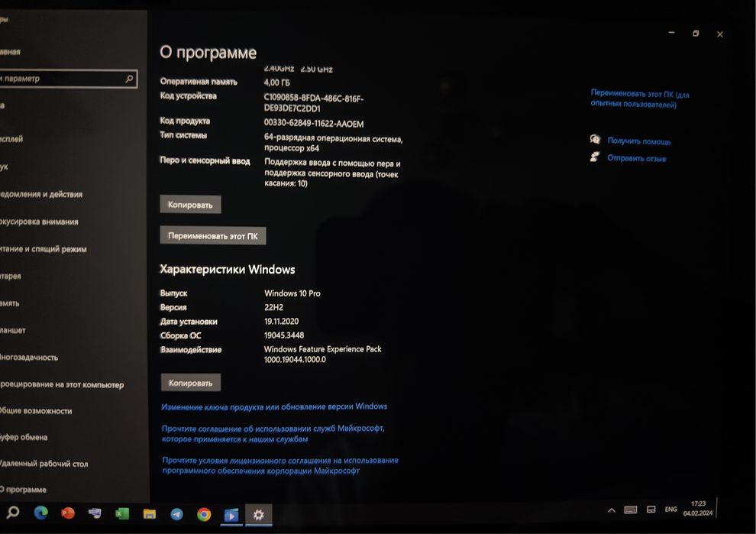Click RAM value 4,00 ГБ
Viewport: 756px width, 534px height.
tap(276, 83)
